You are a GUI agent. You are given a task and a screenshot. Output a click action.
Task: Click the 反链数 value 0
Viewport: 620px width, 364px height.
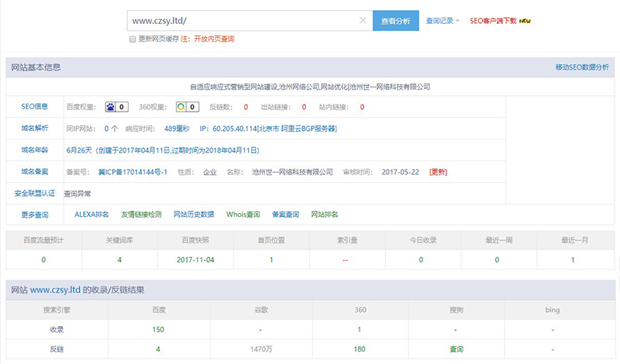[x=246, y=107]
